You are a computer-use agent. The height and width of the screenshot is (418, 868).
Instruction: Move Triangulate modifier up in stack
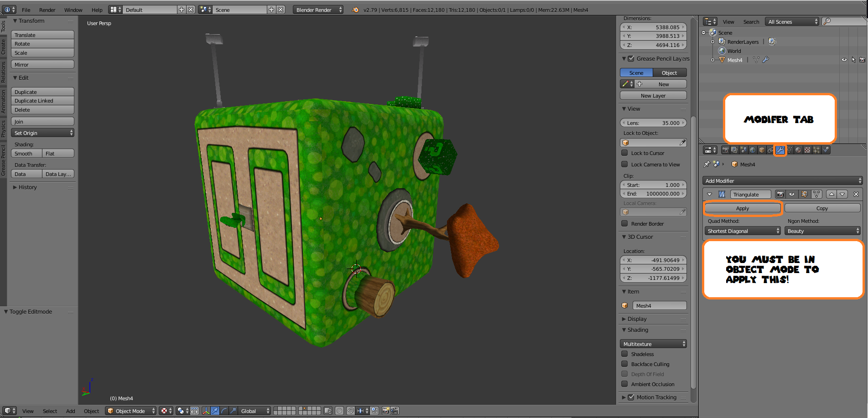(x=832, y=194)
